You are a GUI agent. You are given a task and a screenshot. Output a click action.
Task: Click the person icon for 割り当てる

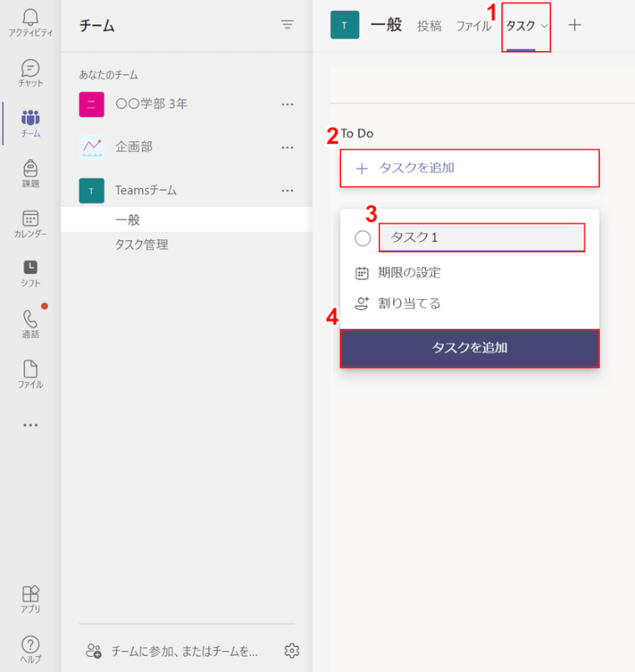(362, 303)
